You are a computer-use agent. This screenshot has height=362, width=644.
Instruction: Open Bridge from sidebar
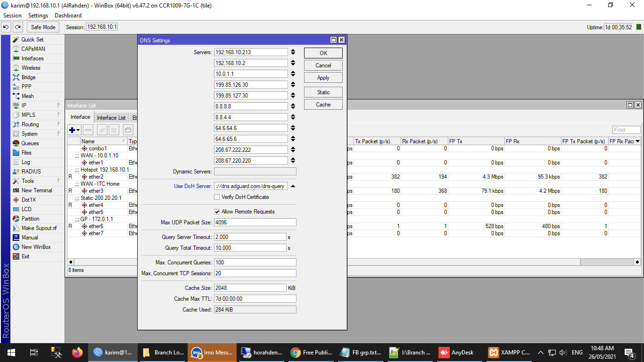pos(28,77)
